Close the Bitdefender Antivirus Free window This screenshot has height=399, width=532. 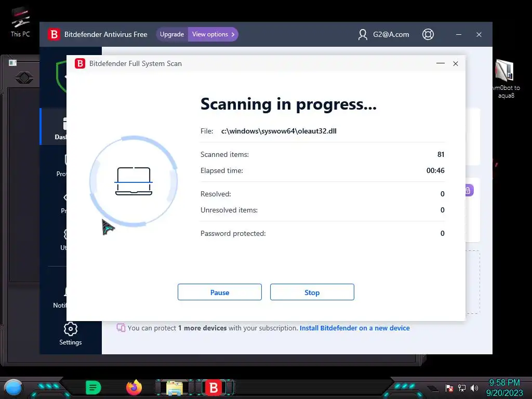478,34
